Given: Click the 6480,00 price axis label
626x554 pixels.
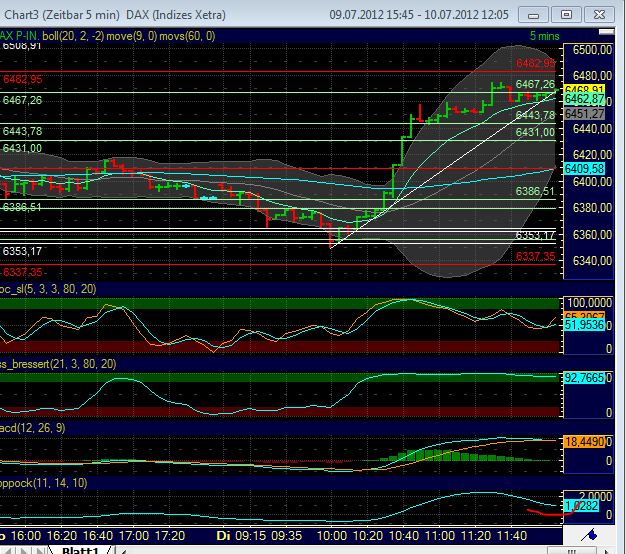Looking at the screenshot, I should pyautogui.click(x=592, y=75).
